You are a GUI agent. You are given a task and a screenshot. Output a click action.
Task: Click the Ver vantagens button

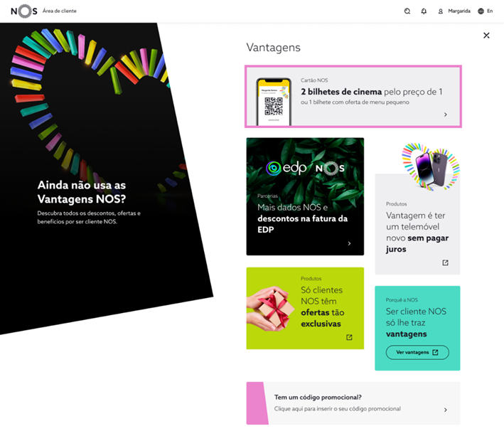417,352
